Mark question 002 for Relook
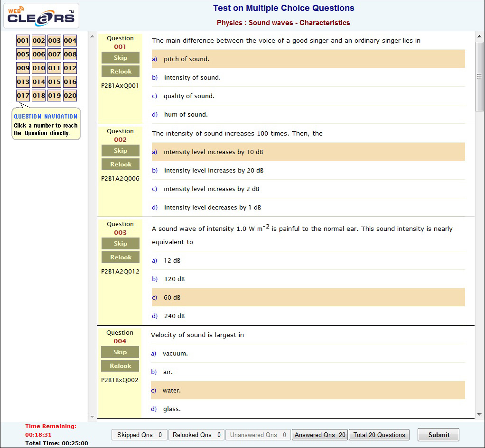 [121, 165]
